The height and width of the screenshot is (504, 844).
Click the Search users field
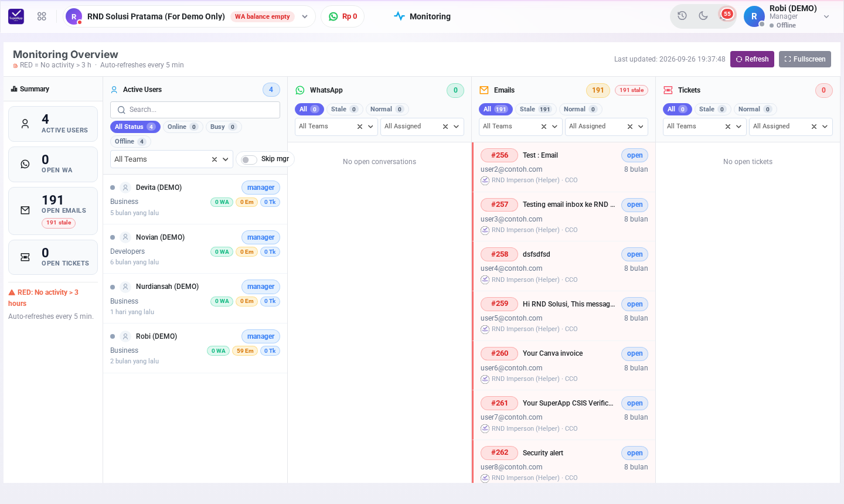pos(195,110)
